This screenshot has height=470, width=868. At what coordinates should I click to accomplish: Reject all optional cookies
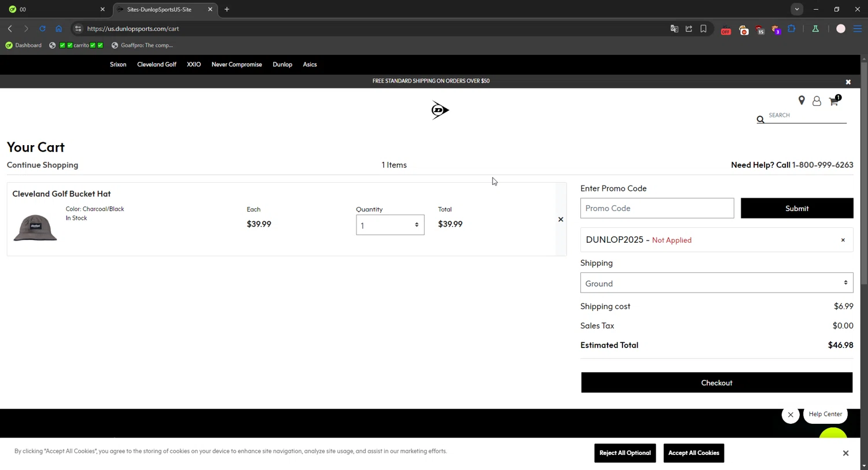625,453
